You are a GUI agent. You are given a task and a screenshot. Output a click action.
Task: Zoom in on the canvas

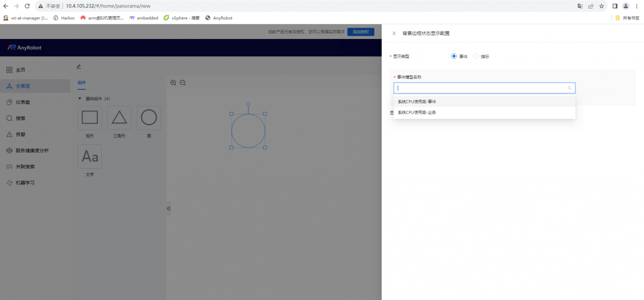coord(173,82)
